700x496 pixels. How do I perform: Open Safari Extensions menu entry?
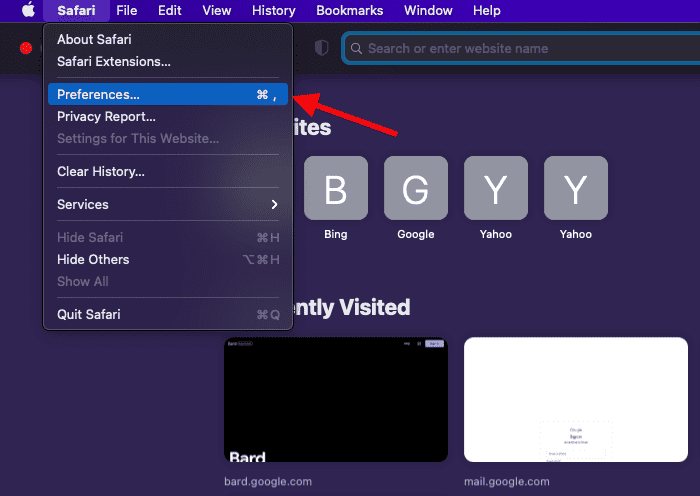[x=114, y=61]
